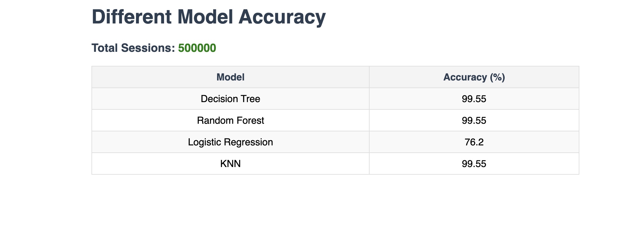Click the word Sessions in the subtitle
Screen dimensions: 644x242
(x=148, y=48)
